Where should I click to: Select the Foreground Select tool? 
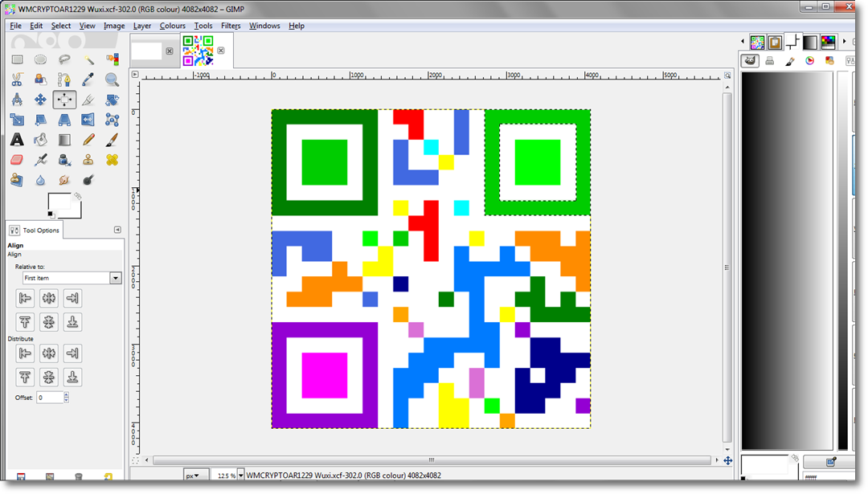40,80
